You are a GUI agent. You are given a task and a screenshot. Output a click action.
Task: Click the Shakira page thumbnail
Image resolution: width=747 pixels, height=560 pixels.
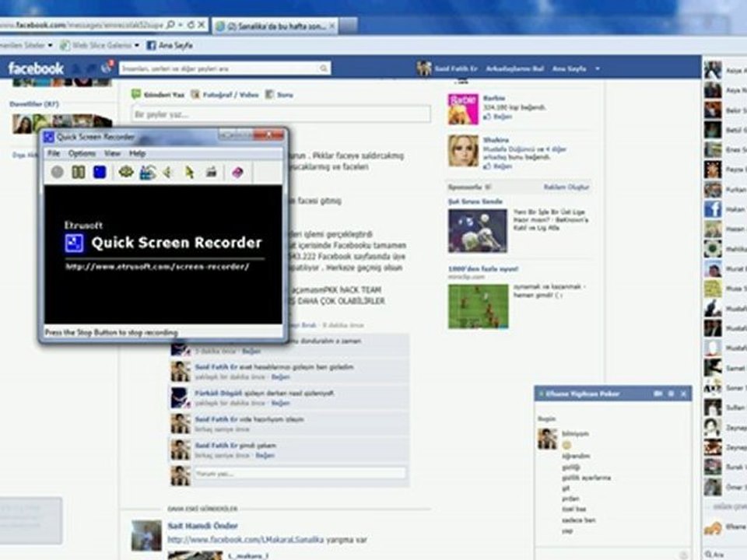(462, 151)
